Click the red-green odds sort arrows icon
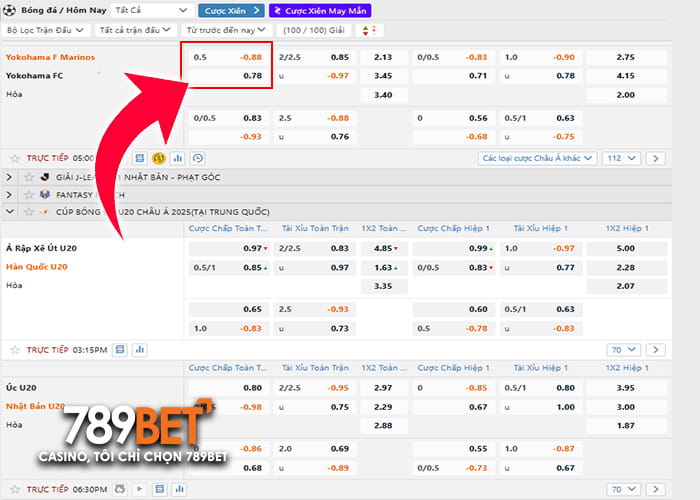 point(369,30)
